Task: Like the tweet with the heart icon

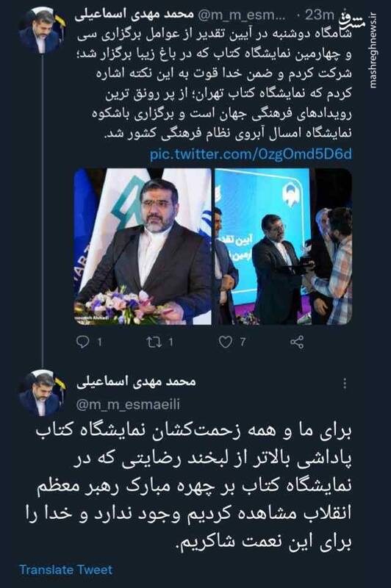Action: click(x=226, y=342)
